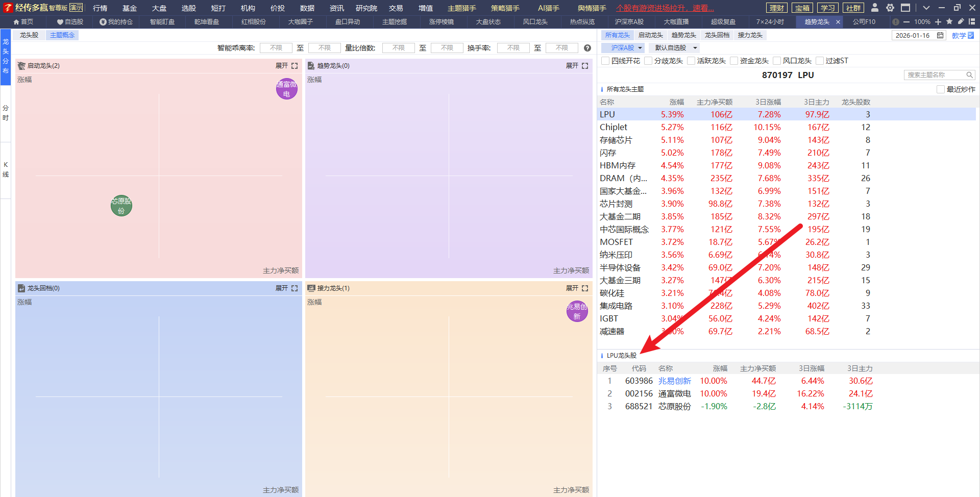Screen dimensions: 980x497
Task: Open the 选股 menu
Action: pyautogui.click(x=188, y=8)
